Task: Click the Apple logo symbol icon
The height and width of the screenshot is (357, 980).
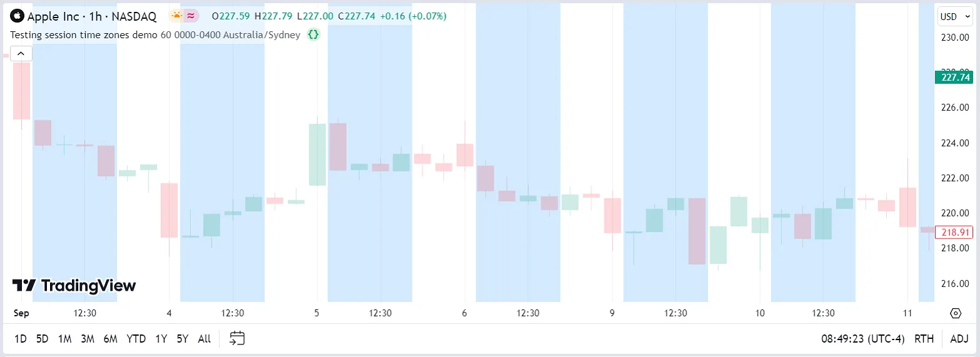Action: click(17, 16)
